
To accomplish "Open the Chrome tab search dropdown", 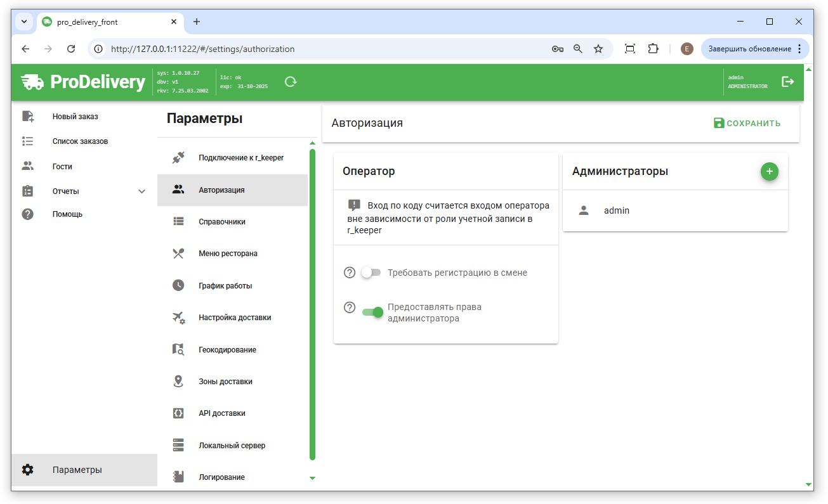I will pyautogui.click(x=24, y=22).
